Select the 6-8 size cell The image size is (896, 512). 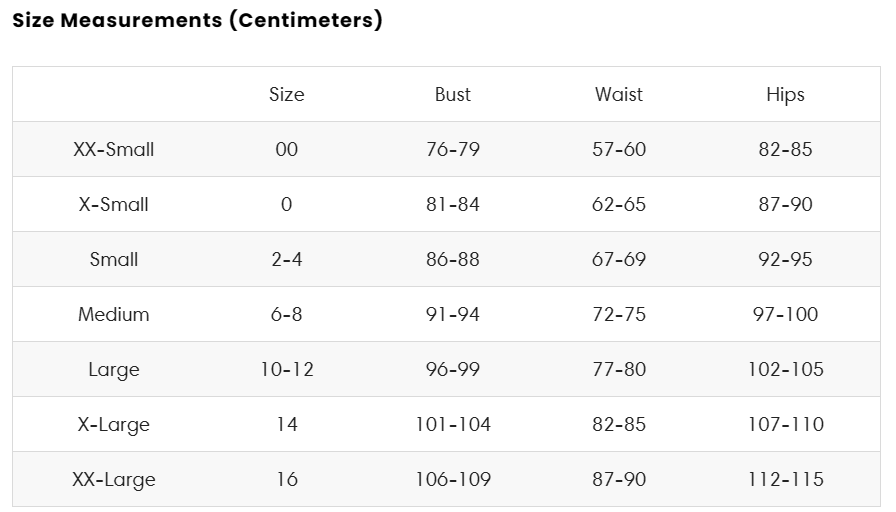[286, 314]
